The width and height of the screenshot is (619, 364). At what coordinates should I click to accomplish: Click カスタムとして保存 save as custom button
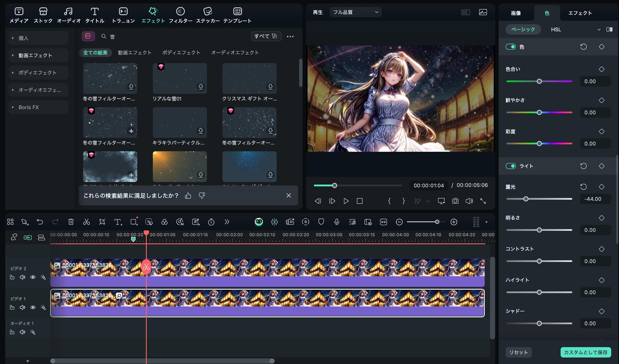coord(586,352)
